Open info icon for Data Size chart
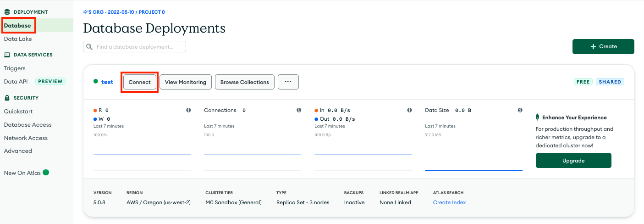The height and width of the screenshot is (224, 644). pos(520,110)
